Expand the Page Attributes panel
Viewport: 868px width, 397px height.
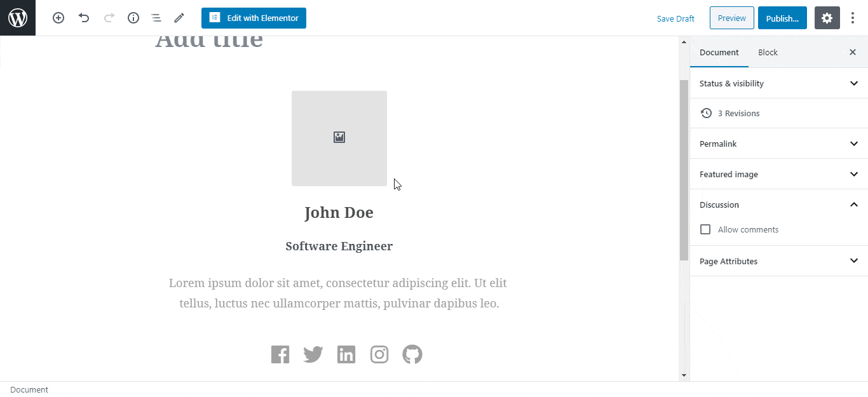779,261
